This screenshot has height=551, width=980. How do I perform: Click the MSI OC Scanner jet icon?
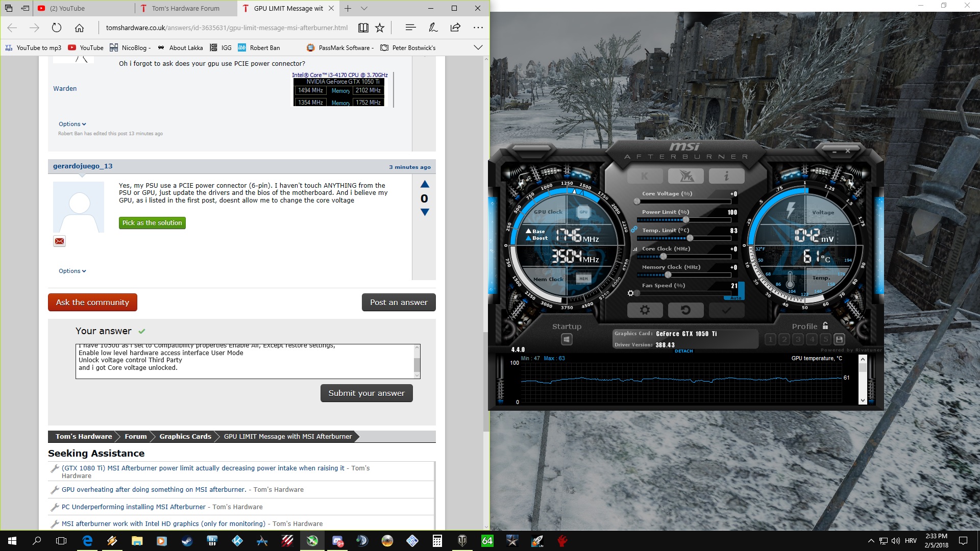tap(685, 177)
